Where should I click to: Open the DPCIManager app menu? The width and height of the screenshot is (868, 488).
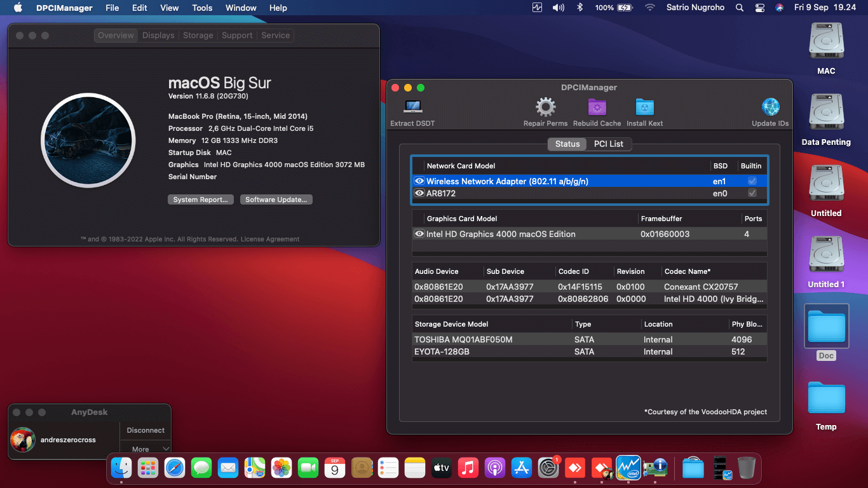pyautogui.click(x=64, y=8)
